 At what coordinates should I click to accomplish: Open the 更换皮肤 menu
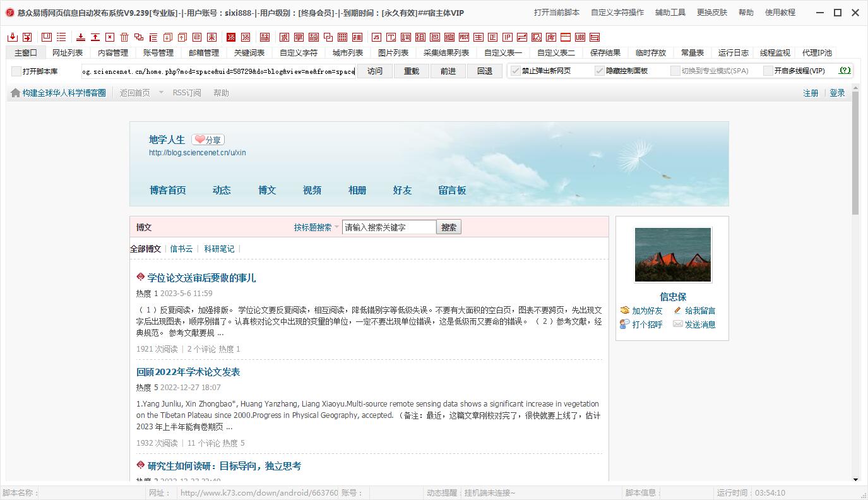tap(712, 13)
